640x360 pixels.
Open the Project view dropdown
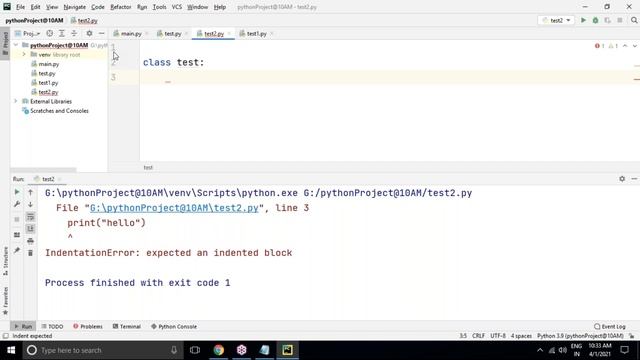tap(27, 33)
